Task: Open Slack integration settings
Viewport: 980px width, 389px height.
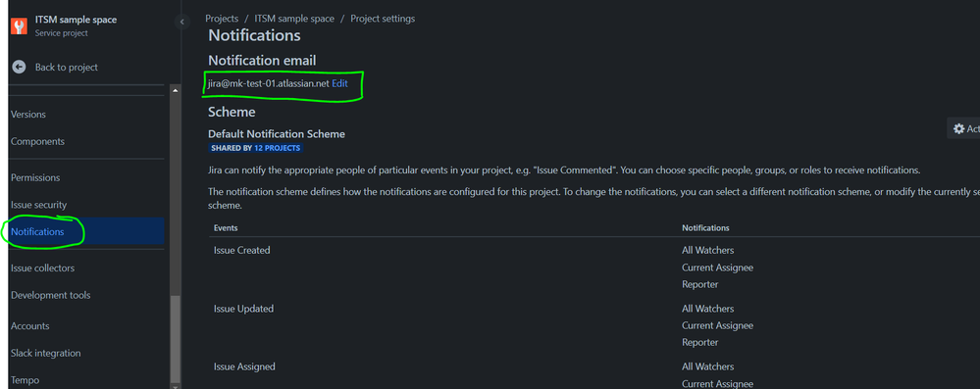Action: [x=46, y=354]
